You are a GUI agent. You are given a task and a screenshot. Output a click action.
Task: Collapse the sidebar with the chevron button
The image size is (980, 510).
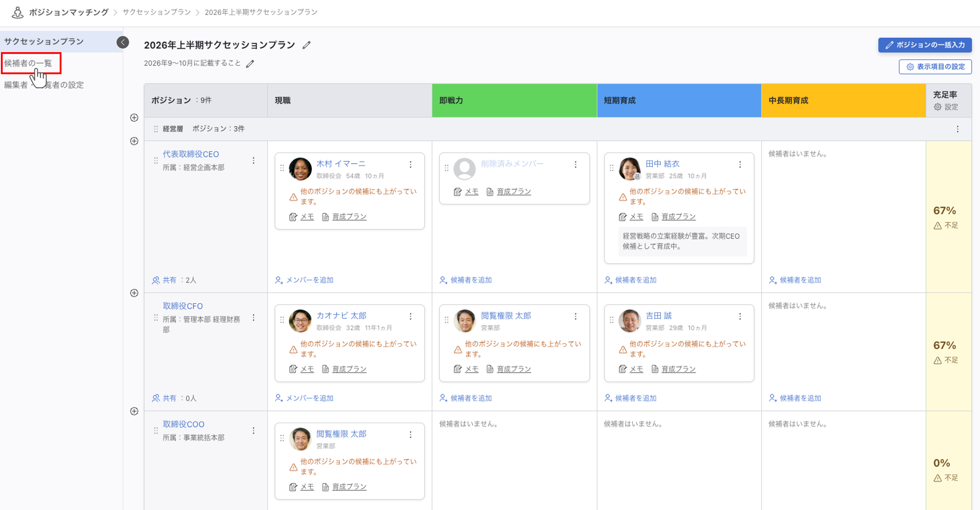coord(122,42)
